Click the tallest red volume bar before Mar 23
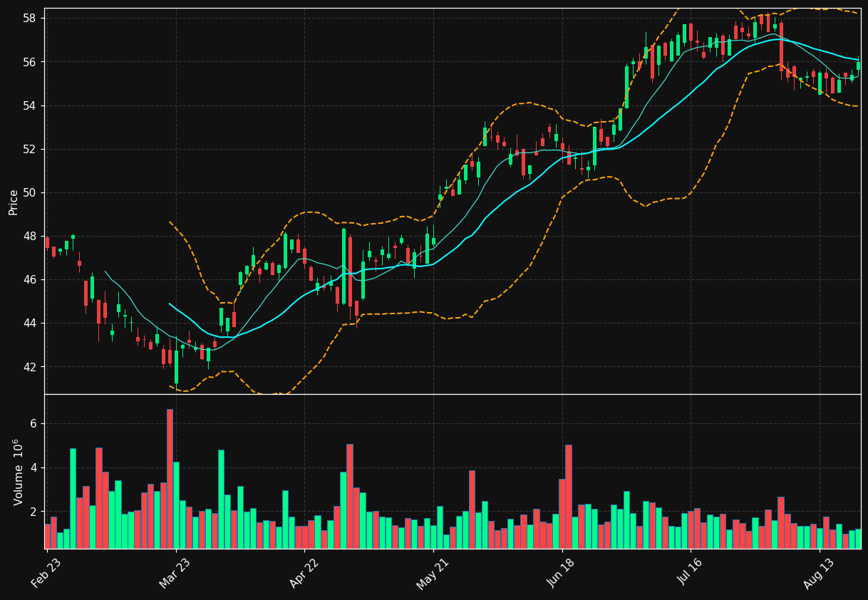The width and height of the screenshot is (868, 600). pyautogui.click(x=170, y=479)
